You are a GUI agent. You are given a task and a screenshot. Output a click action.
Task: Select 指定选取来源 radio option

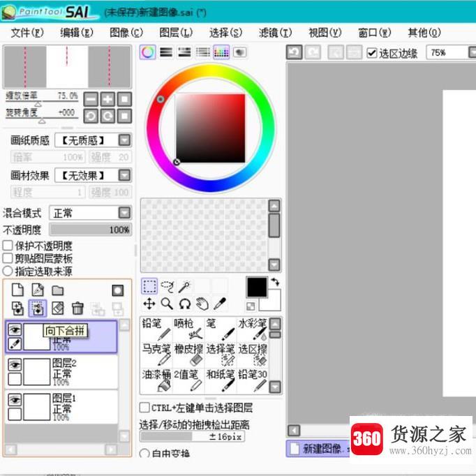pos(8,271)
